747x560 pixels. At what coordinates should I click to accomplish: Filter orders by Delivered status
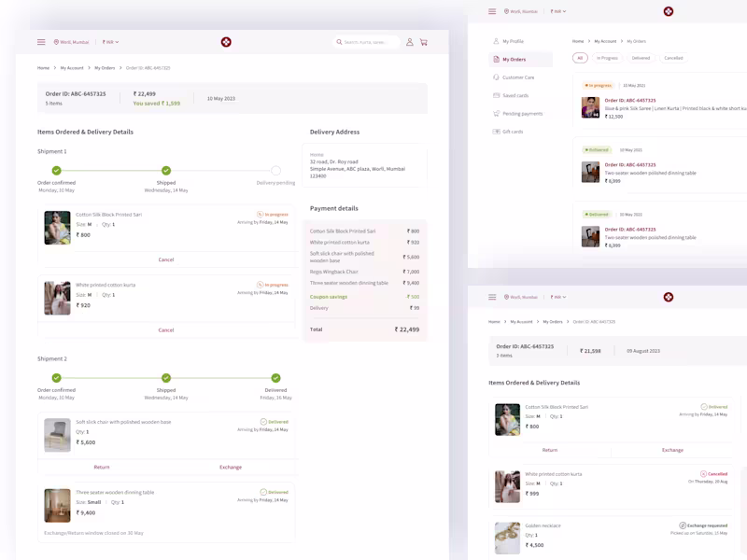(x=643, y=57)
